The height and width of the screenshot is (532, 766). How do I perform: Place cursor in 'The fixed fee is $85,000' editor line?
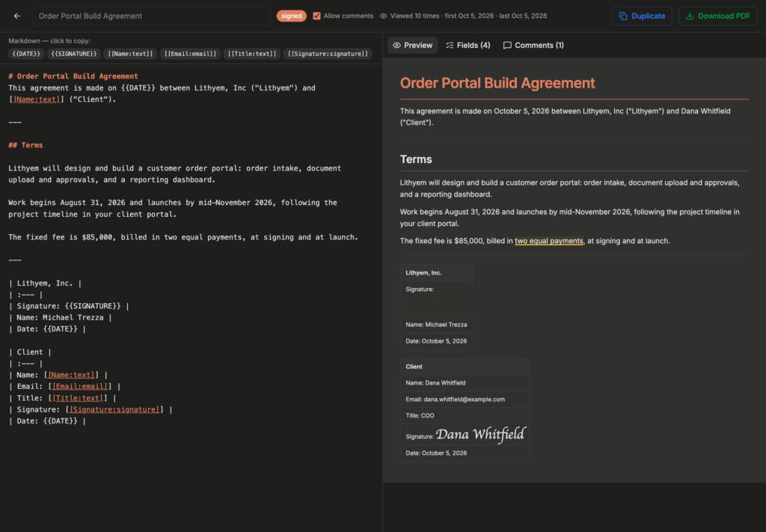click(183, 237)
